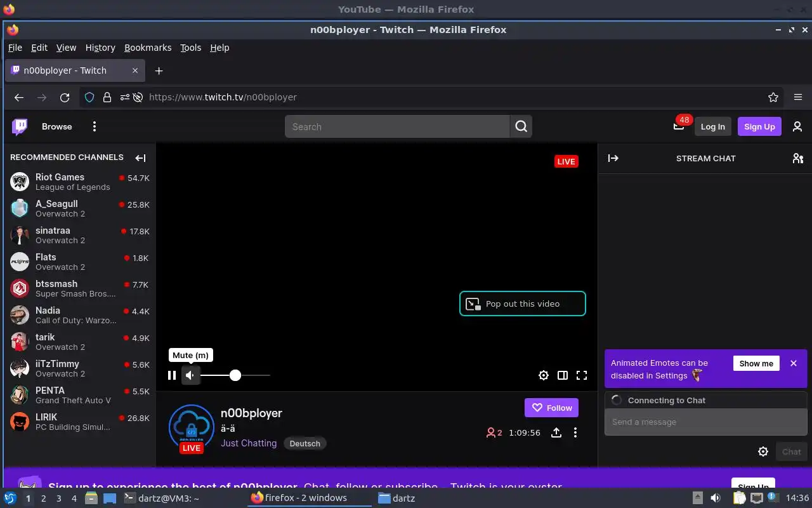This screenshot has height=508, width=812.
Task: Click the Send a message field
Action: 705,422
